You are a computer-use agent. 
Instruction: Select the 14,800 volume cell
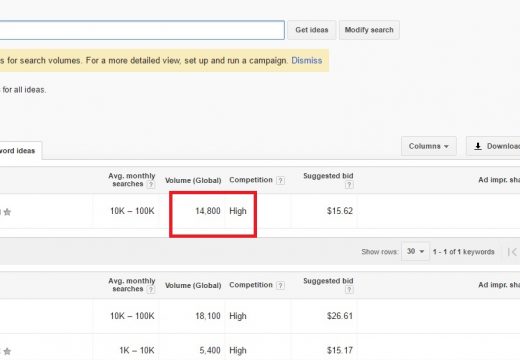(x=208, y=211)
